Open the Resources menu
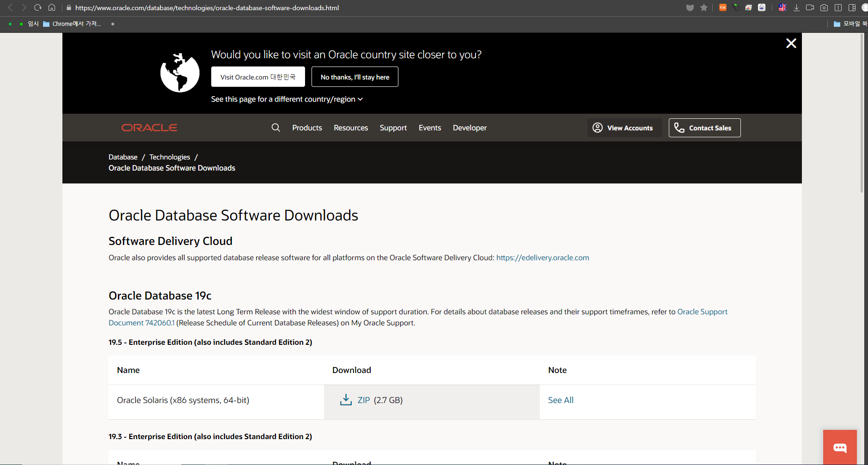The width and height of the screenshot is (868, 465). [x=351, y=128]
